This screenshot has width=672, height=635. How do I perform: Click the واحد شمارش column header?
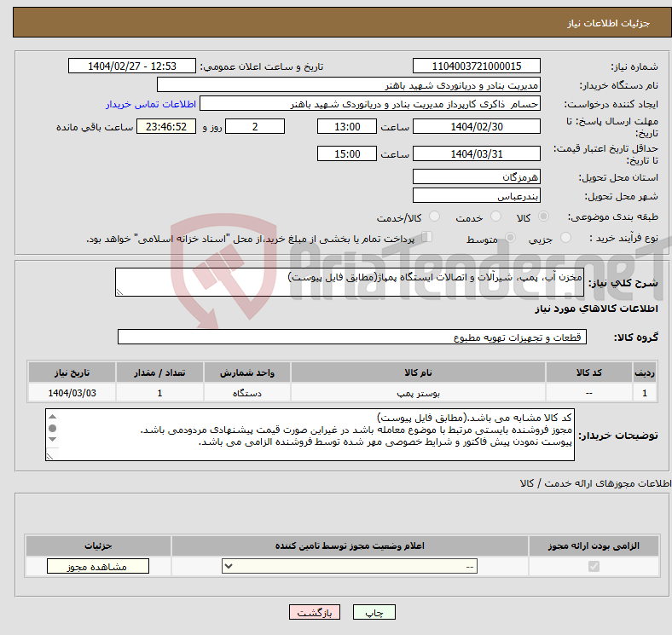(x=247, y=372)
